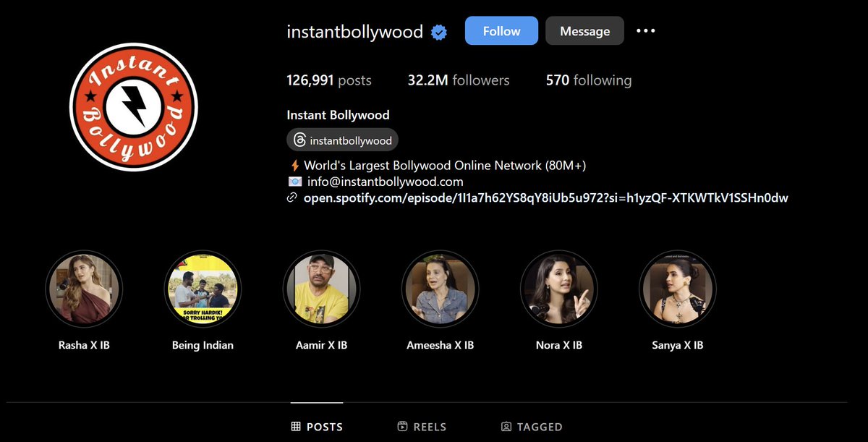
Task: Select the Posts grid icon
Action: 296,427
